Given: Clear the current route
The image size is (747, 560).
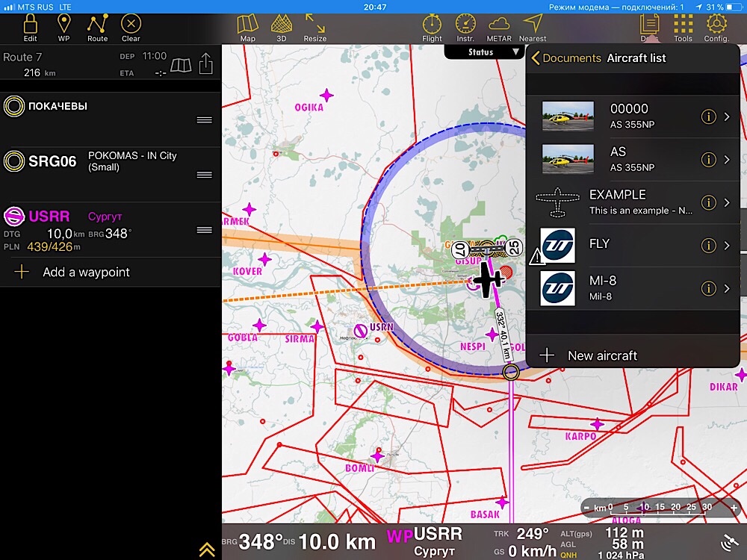Looking at the screenshot, I should tap(131, 28).
